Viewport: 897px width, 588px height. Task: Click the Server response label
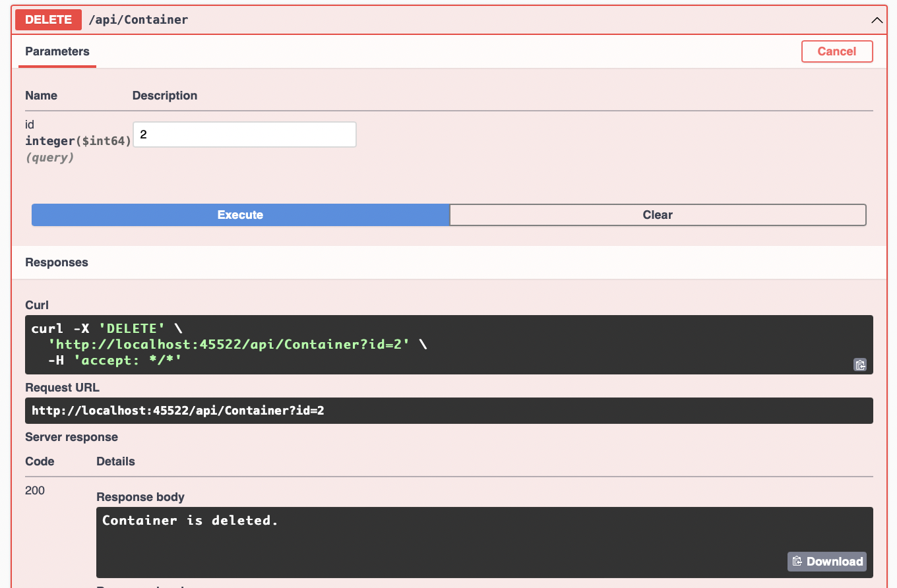[71, 437]
